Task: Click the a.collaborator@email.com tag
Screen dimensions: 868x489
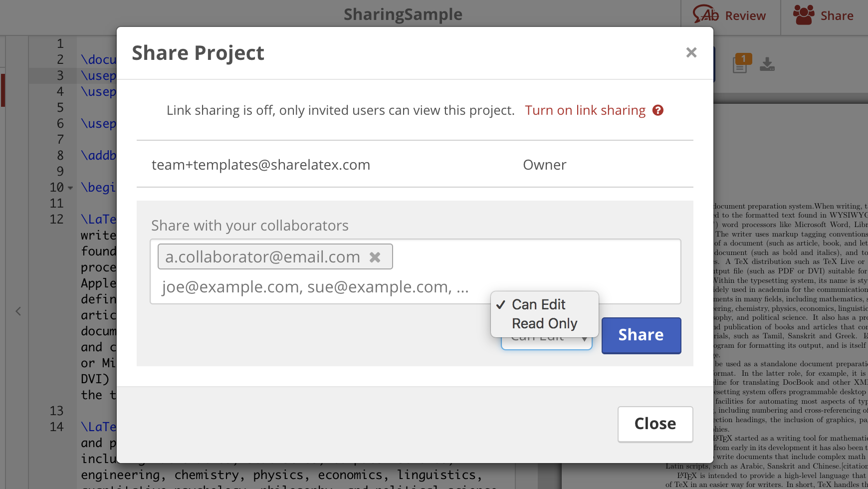Action: point(275,256)
